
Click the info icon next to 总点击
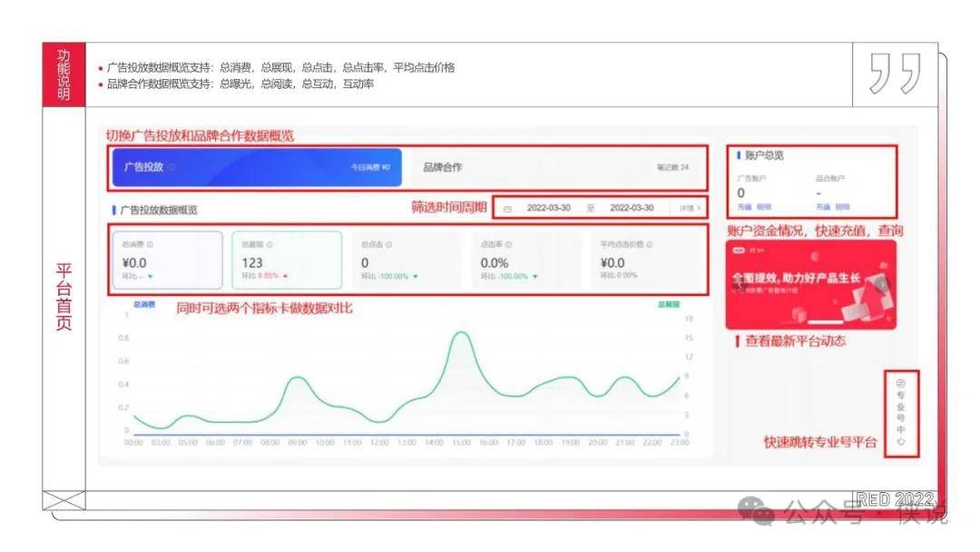click(x=388, y=244)
